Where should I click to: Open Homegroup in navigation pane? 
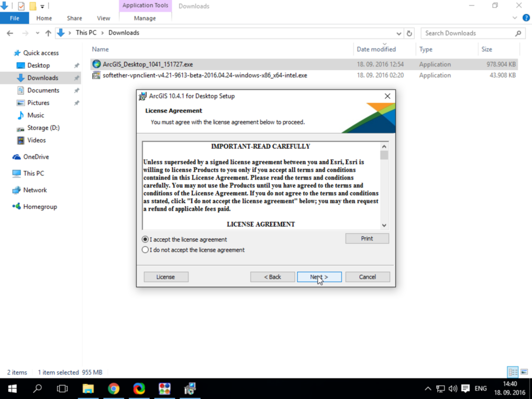click(40, 207)
